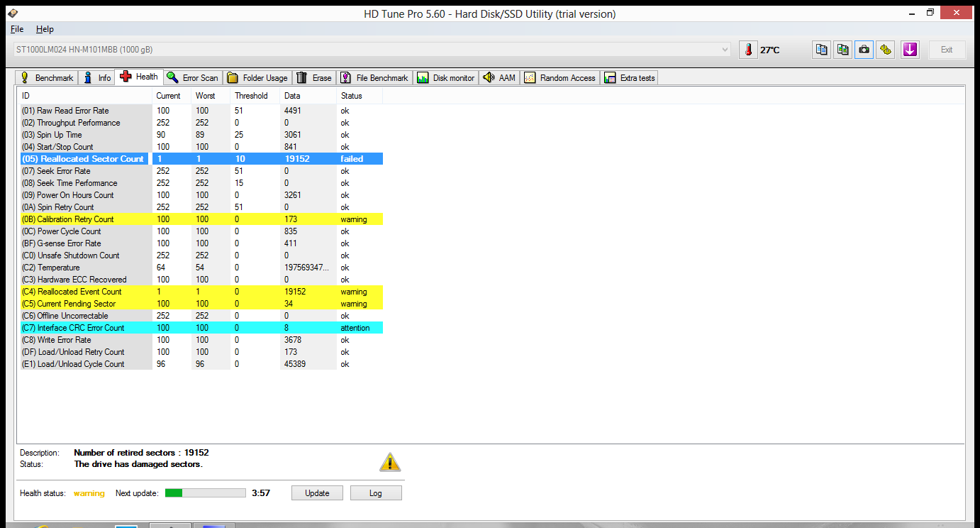Select the Reallocated Event Count row
This screenshot has height=528, width=980.
click(201, 292)
